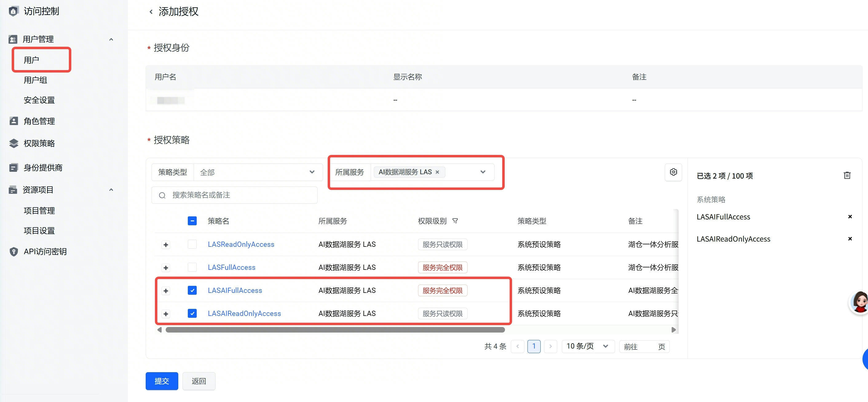Remove LASAIReadOnlyAccess from the selected list

(850, 239)
